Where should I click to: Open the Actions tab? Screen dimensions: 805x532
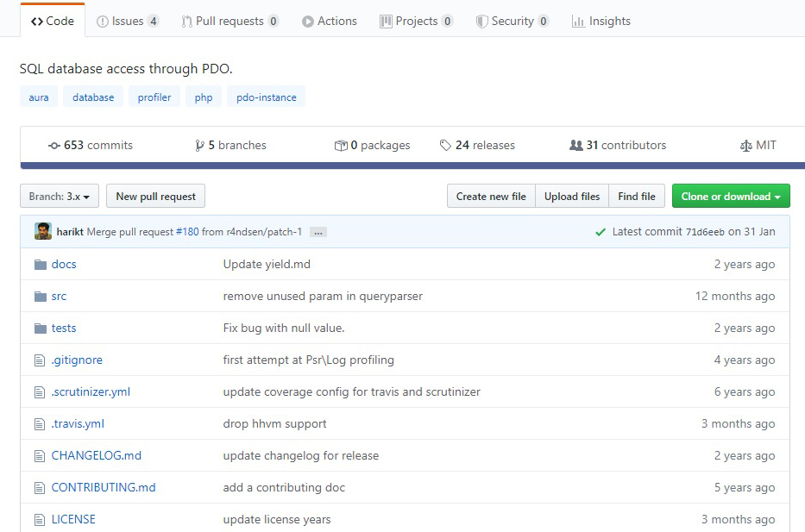point(329,21)
